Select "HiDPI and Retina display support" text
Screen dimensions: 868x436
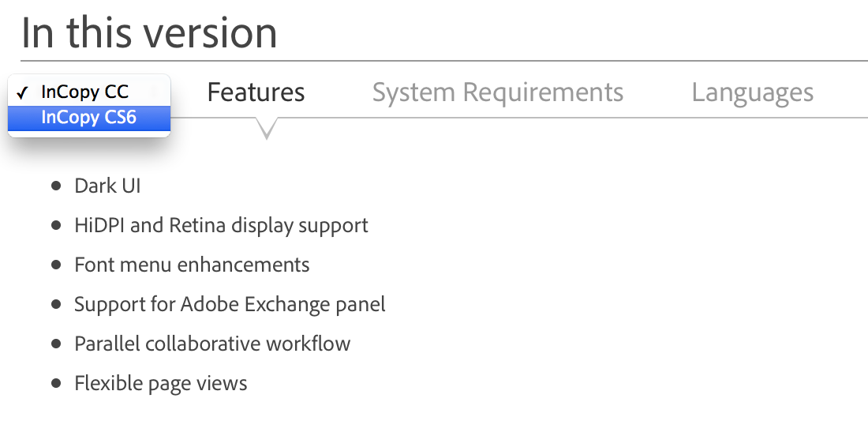click(221, 226)
